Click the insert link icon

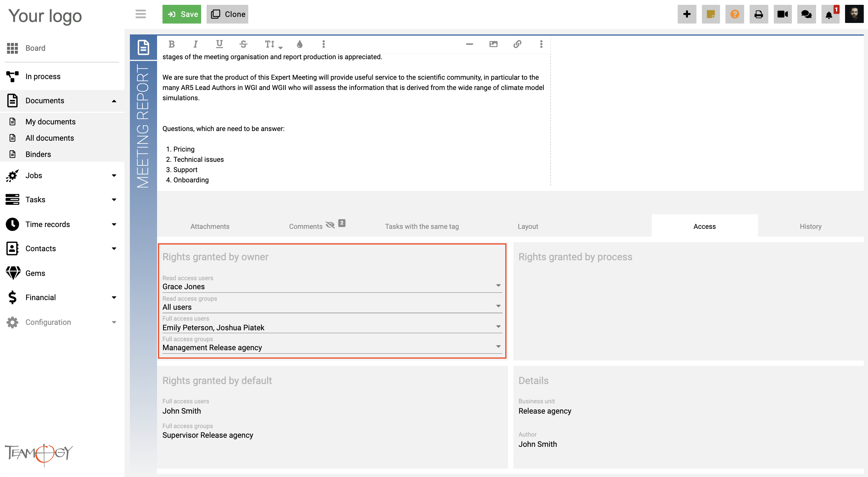(517, 44)
